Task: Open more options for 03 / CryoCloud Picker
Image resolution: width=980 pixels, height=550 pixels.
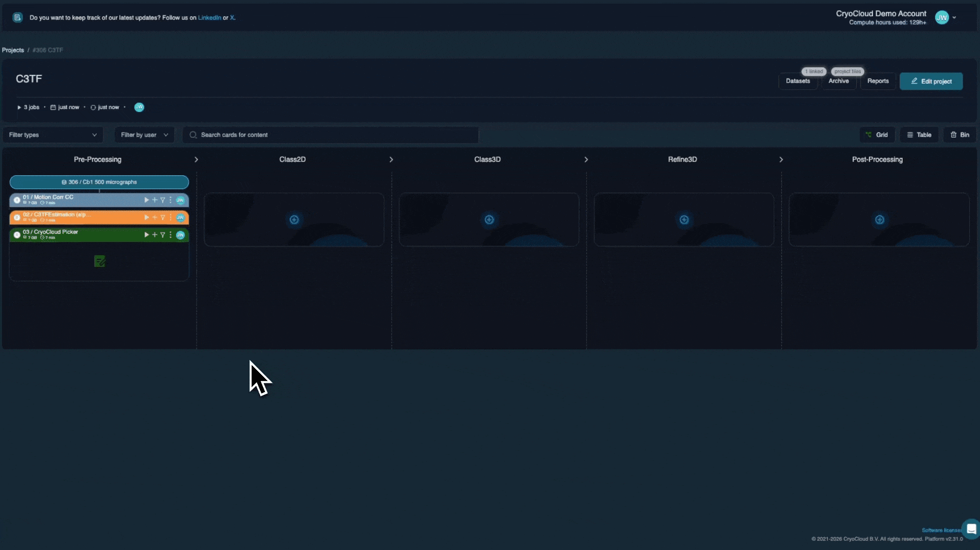Action: [171, 235]
